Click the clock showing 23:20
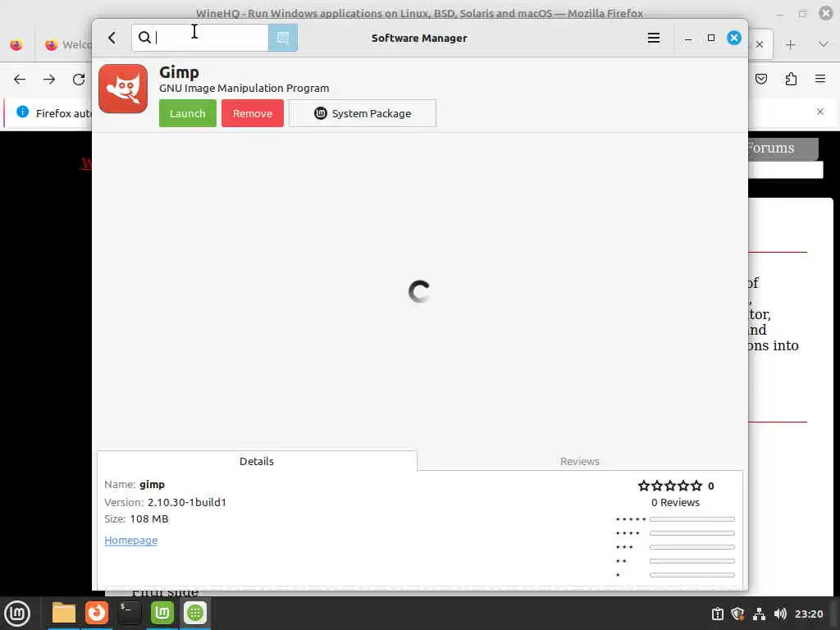This screenshot has width=840, height=630. pyautogui.click(x=808, y=614)
